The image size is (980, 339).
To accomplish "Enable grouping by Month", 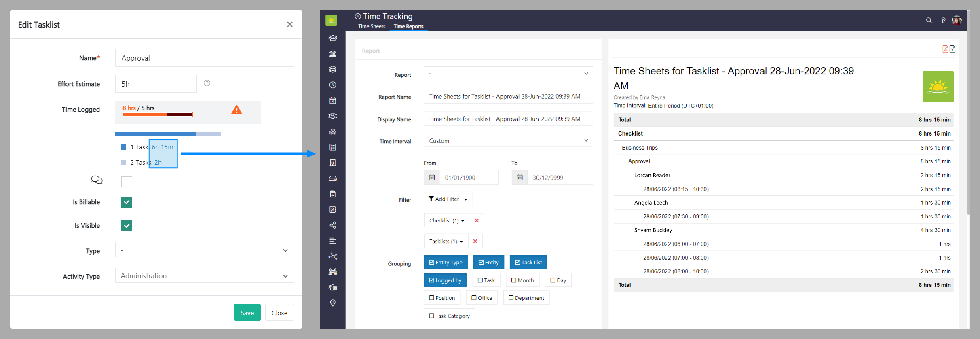I will click(x=522, y=280).
